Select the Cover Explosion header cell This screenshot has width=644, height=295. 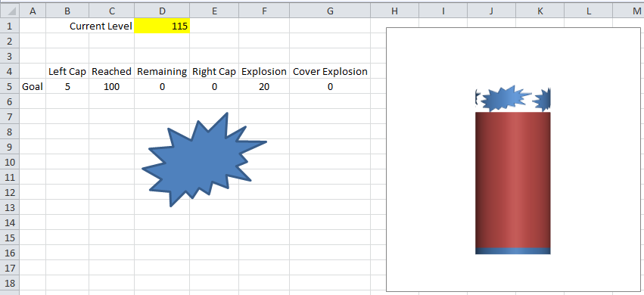(x=330, y=71)
